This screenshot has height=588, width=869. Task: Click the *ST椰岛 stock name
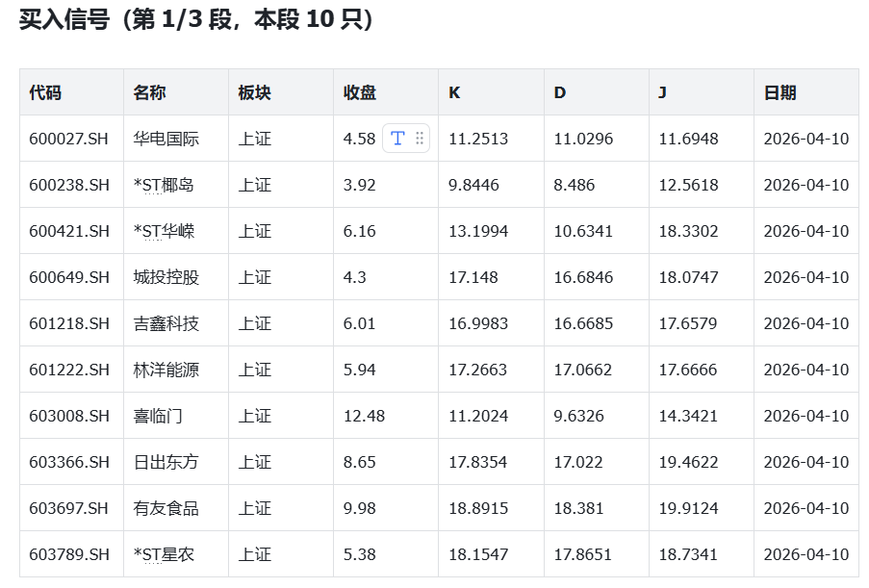point(164,185)
